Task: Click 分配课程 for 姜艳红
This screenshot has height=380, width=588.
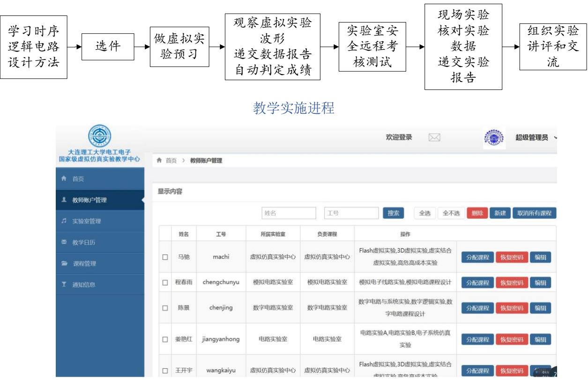Action: 477,340
